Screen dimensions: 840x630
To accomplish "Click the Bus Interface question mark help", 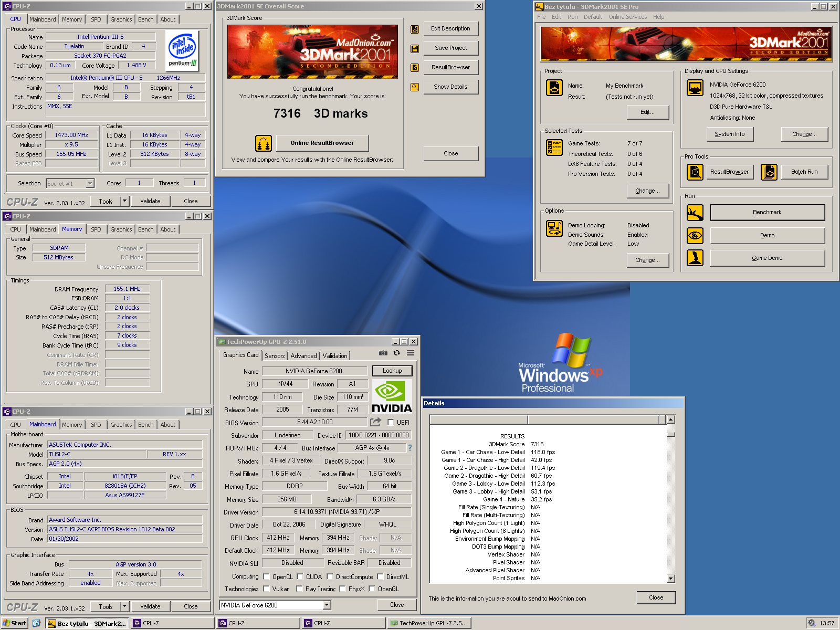I will [410, 448].
